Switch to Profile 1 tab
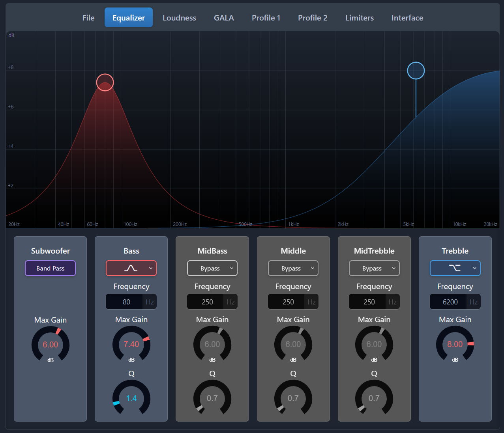This screenshot has width=504, height=433. [x=266, y=18]
